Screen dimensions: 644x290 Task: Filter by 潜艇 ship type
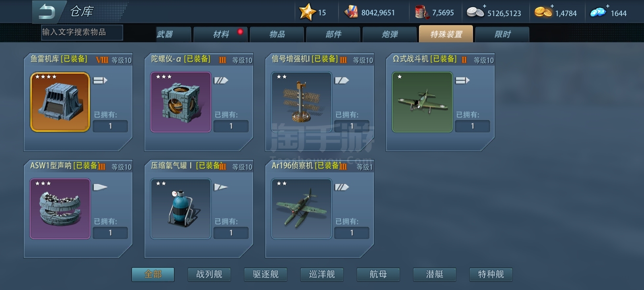(x=435, y=274)
